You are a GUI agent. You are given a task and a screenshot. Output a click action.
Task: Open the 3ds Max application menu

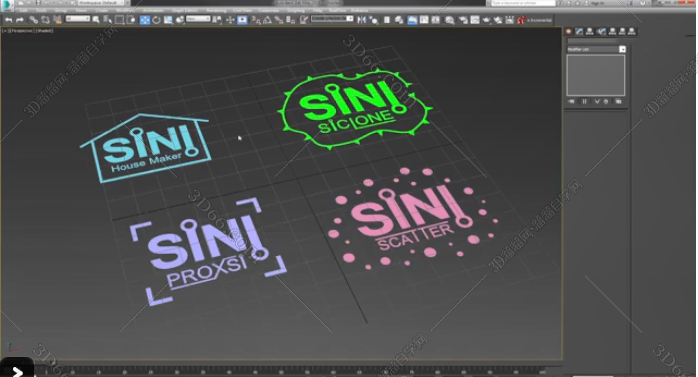[x=8, y=4]
